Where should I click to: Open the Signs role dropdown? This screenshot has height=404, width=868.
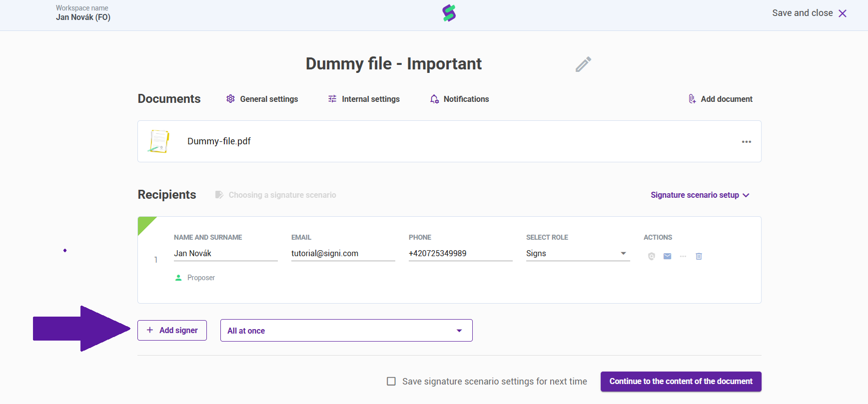coord(577,254)
